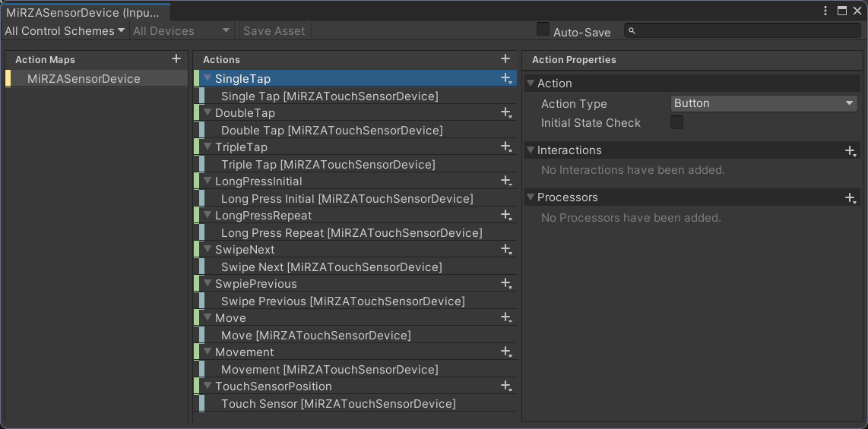Add binding to TouchSensorPosition action
The height and width of the screenshot is (429, 868).
[x=505, y=386]
